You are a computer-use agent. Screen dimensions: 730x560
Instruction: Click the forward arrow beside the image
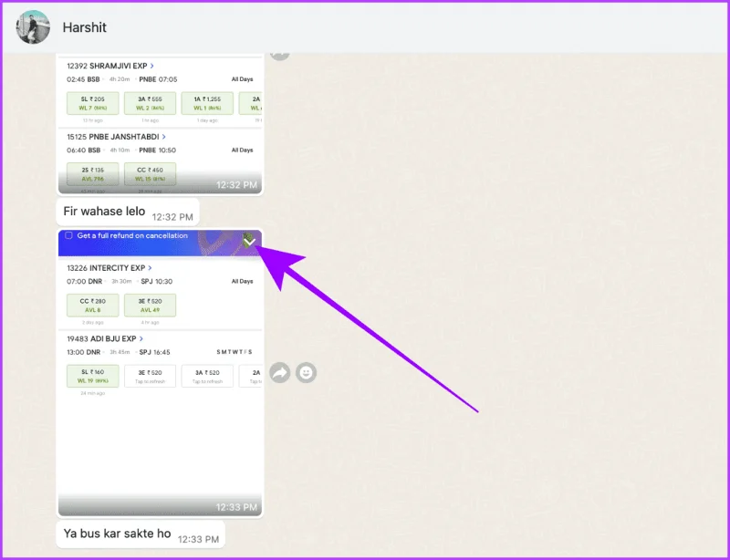(x=280, y=372)
